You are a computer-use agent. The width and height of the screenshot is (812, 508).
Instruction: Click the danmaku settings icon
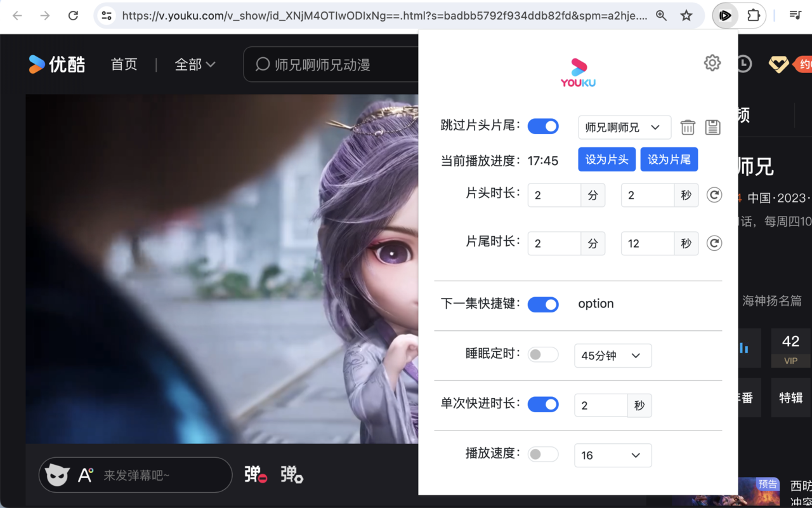292,474
